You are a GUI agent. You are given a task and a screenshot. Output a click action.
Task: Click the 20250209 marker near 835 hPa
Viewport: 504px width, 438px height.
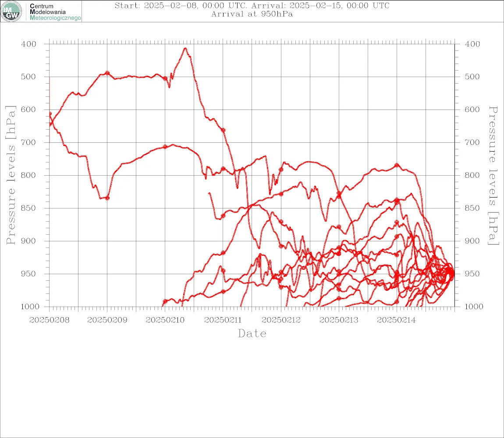coord(107,198)
